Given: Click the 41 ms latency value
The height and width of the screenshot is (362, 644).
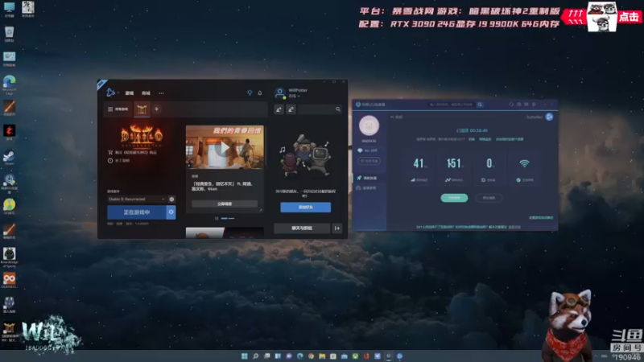Looking at the screenshot, I should tap(419, 164).
